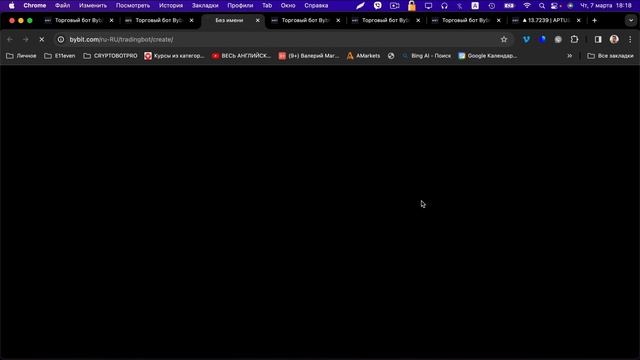
Task: Open the Extensions puzzle menu
Action: (x=574, y=40)
